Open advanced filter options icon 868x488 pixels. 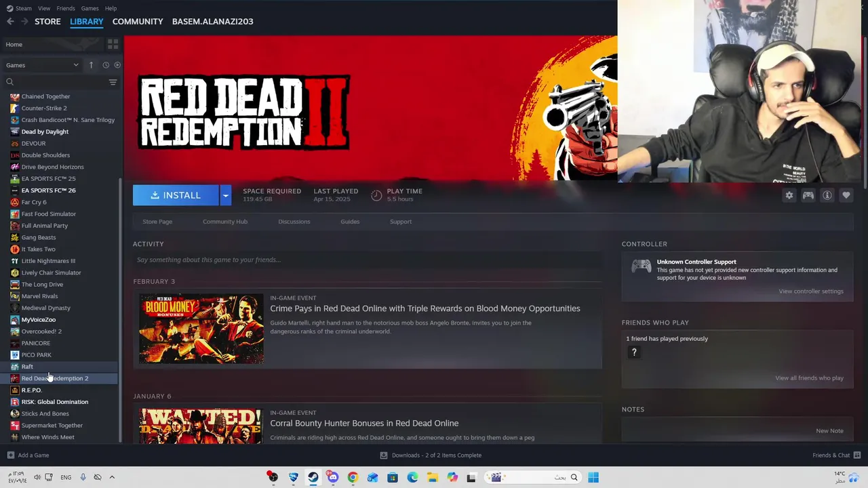click(113, 82)
